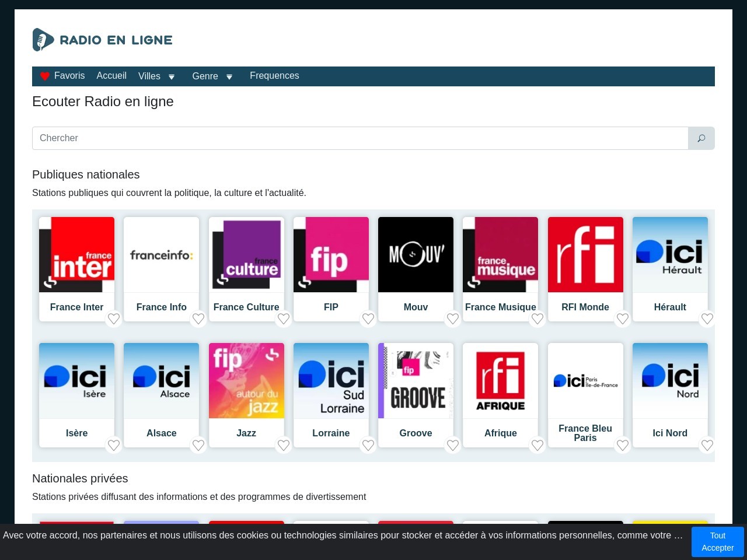Open the France Musique title link

tap(501, 307)
